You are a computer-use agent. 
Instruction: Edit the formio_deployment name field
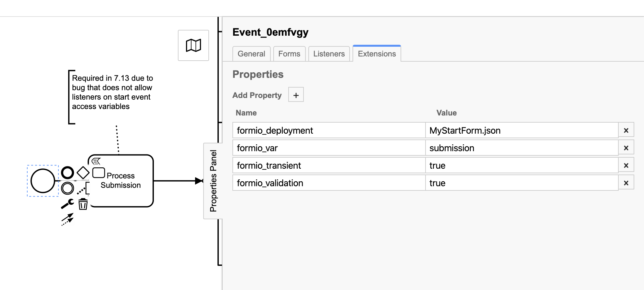pyautogui.click(x=329, y=130)
